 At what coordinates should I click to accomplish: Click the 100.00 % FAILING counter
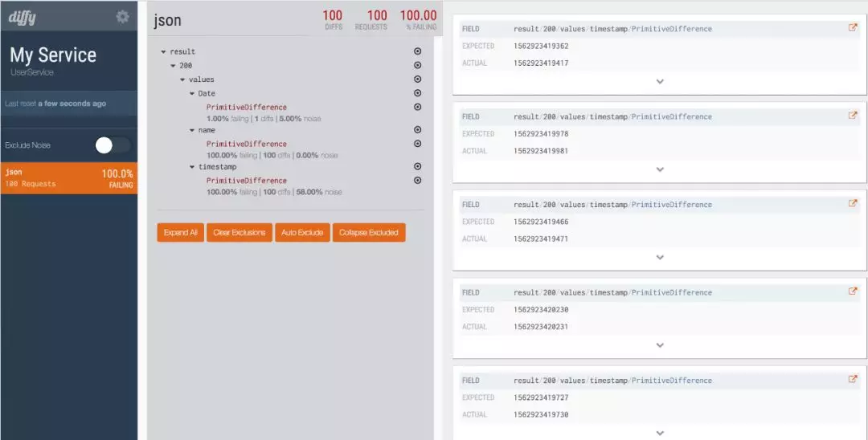click(x=418, y=19)
